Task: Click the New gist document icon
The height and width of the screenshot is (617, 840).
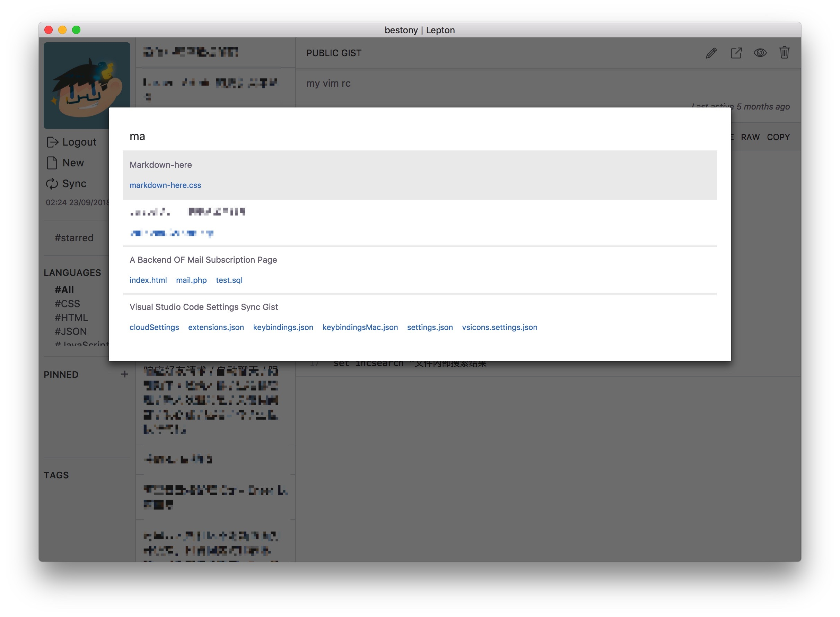Action: click(x=52, y=163)
